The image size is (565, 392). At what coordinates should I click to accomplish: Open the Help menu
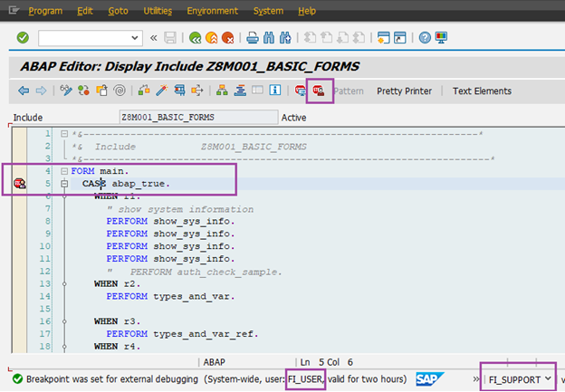click(x=307, y=11)
